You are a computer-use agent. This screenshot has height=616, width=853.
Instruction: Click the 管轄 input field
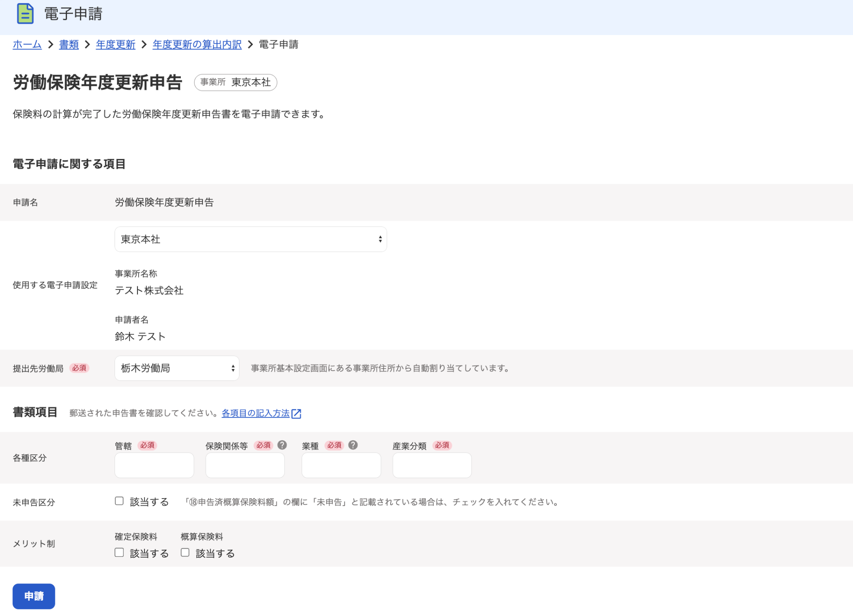[x=154, y=465]
